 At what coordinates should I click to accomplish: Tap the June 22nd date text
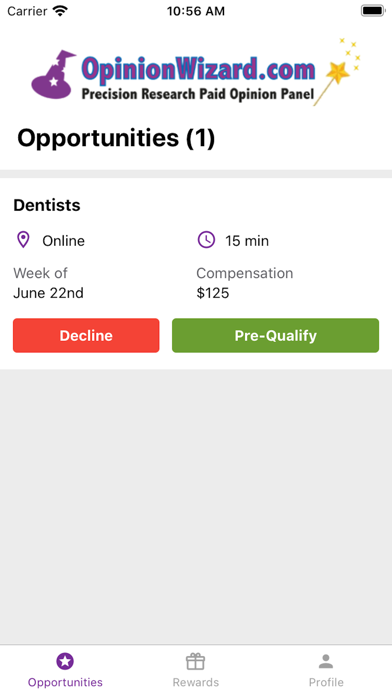(x=48, y=293)
